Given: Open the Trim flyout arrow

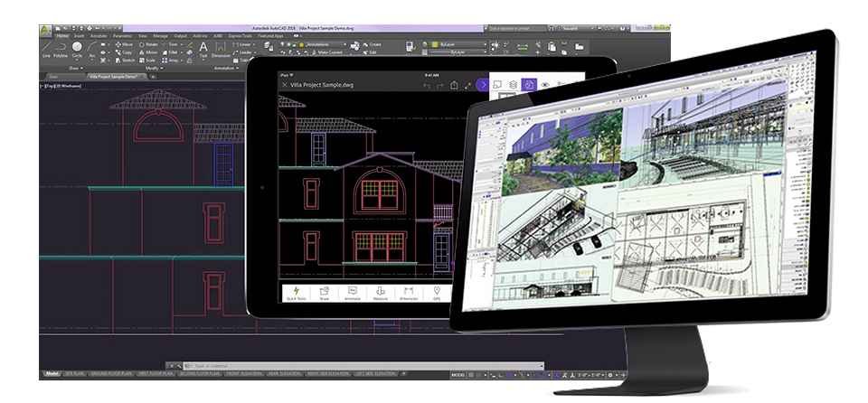Looking at the screenshot, I should click(181, 44).
